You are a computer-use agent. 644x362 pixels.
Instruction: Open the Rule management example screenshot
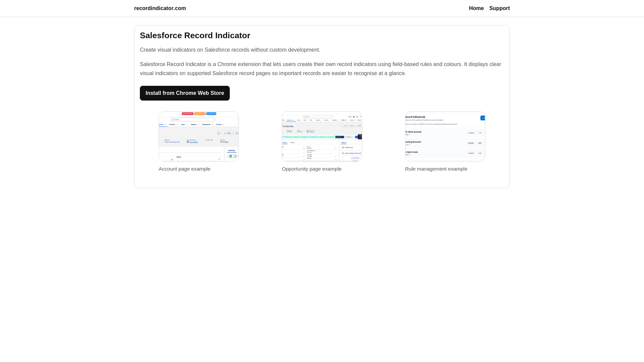click(x=445, y=136)
